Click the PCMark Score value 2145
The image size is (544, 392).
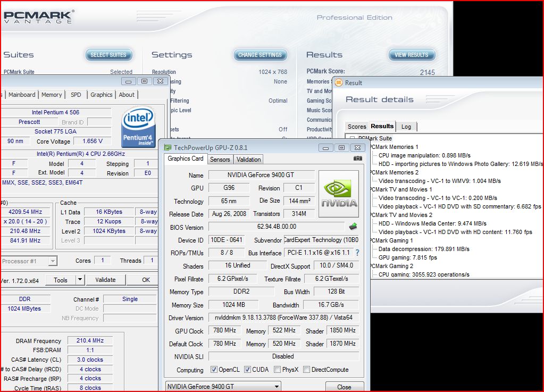click(x=427, y=72)
